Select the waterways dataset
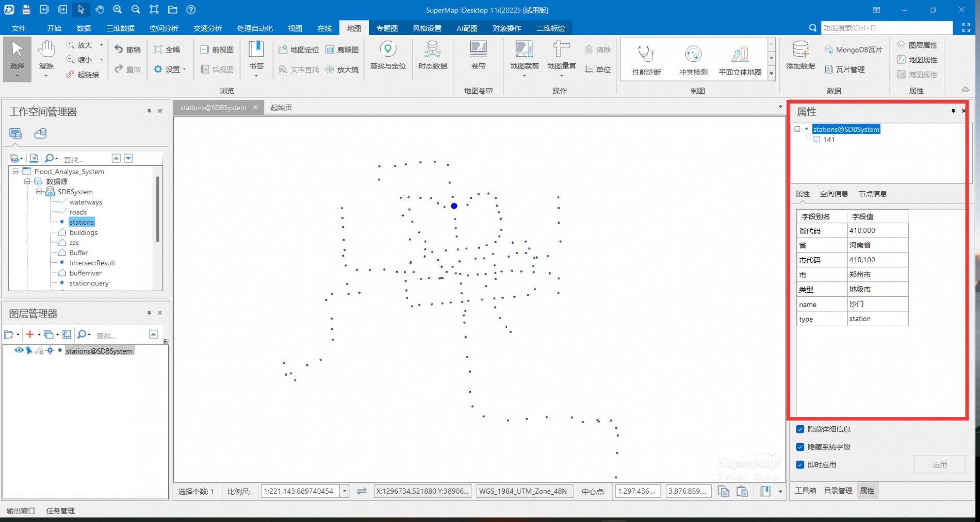Screen dimensions: 980x522 tap(86, 202)
